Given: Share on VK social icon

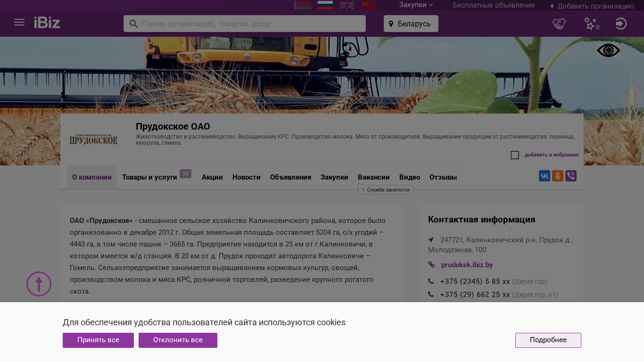Looking at the screenshot, I should tap(545, 176).
